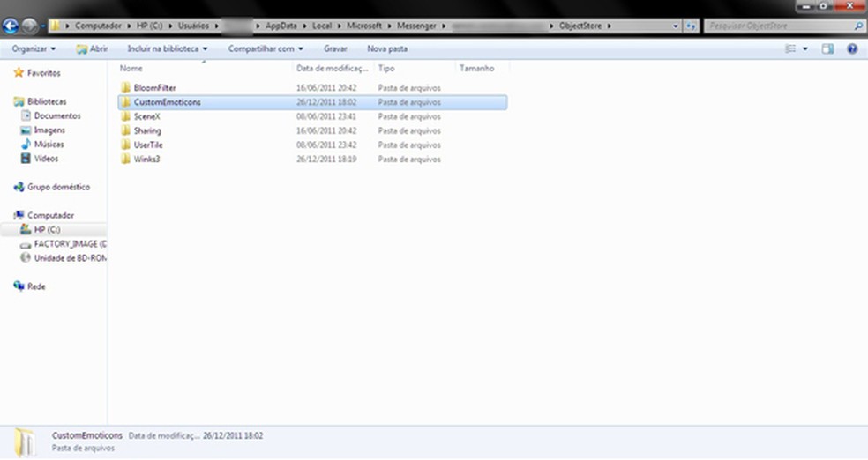Select Computador in the navigation pane
The image size is (868, 460).
tap(50, 215)
